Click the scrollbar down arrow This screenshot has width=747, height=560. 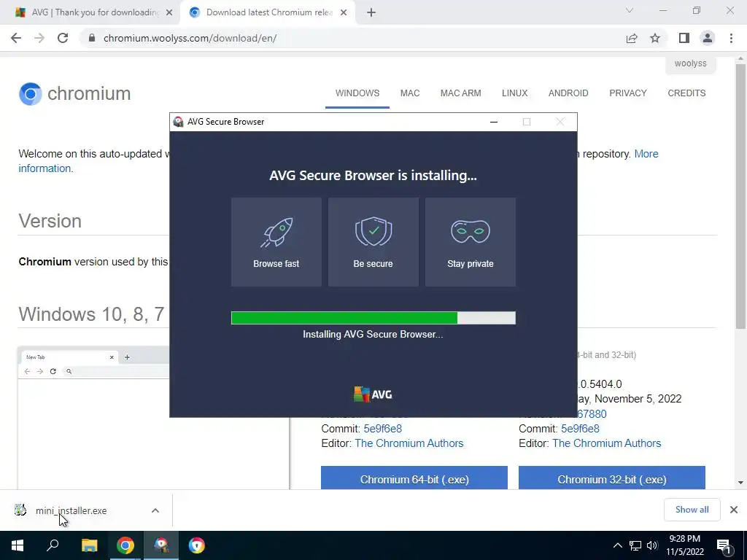[740, 483]
